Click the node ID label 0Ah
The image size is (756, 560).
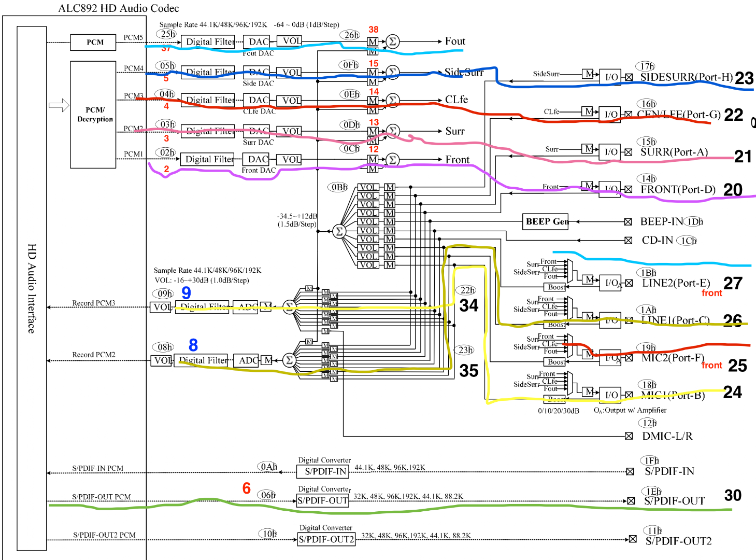click(x=268, y=466)
